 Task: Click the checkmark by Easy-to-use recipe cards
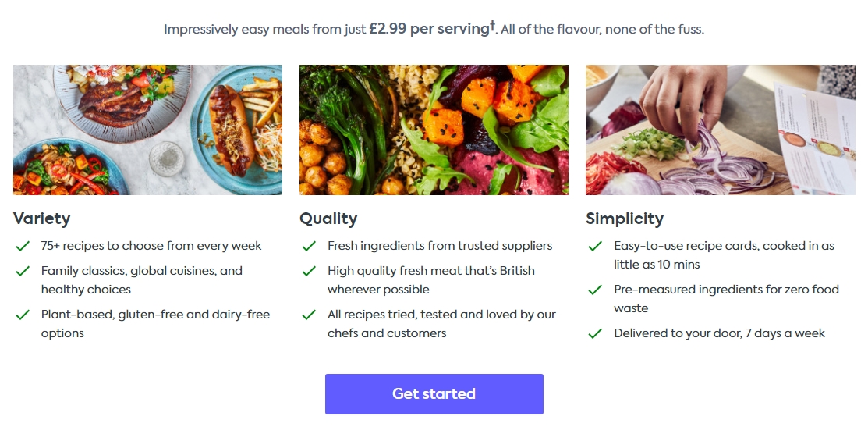595,246
